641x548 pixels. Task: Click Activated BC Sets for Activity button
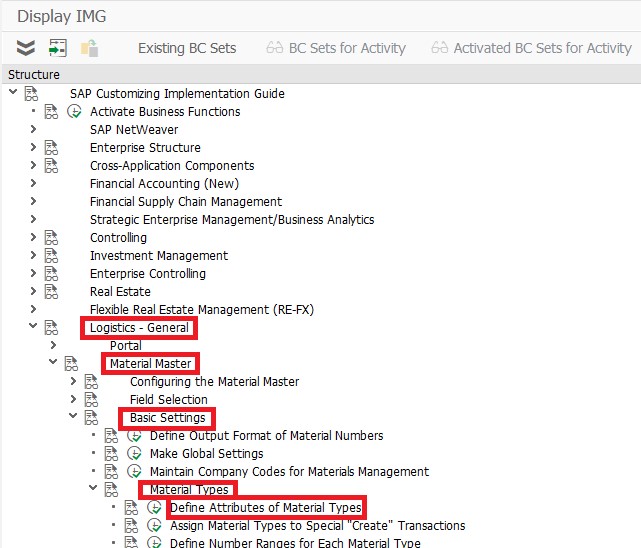click(531, 48)
